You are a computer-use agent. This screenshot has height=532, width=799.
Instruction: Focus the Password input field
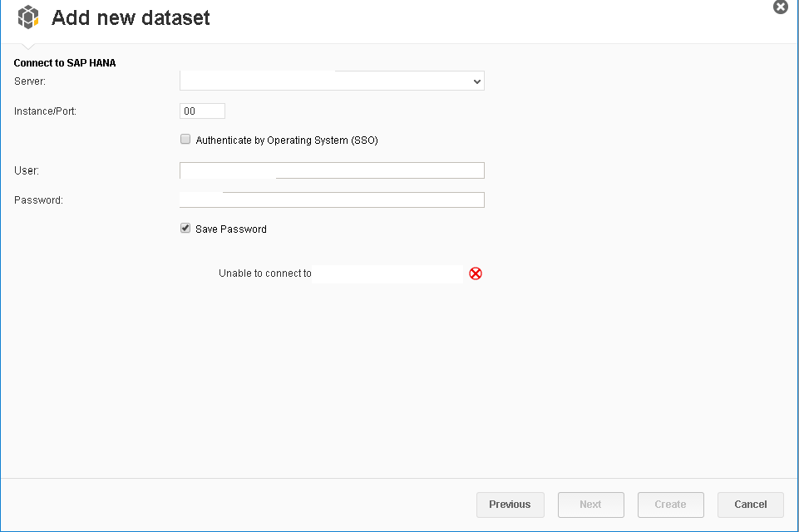332,199
